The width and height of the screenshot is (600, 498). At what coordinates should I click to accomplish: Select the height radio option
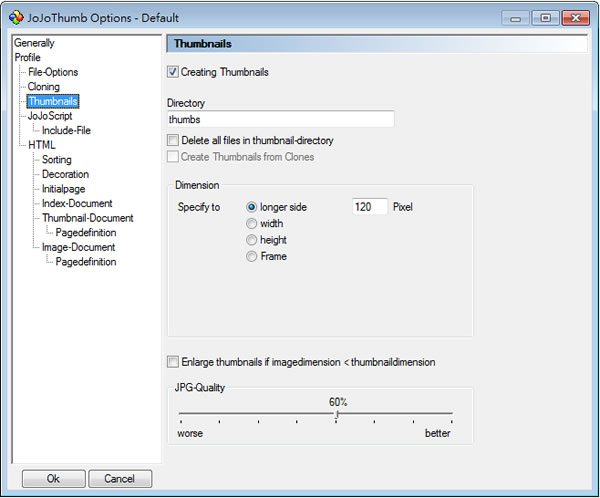[251, 240]
